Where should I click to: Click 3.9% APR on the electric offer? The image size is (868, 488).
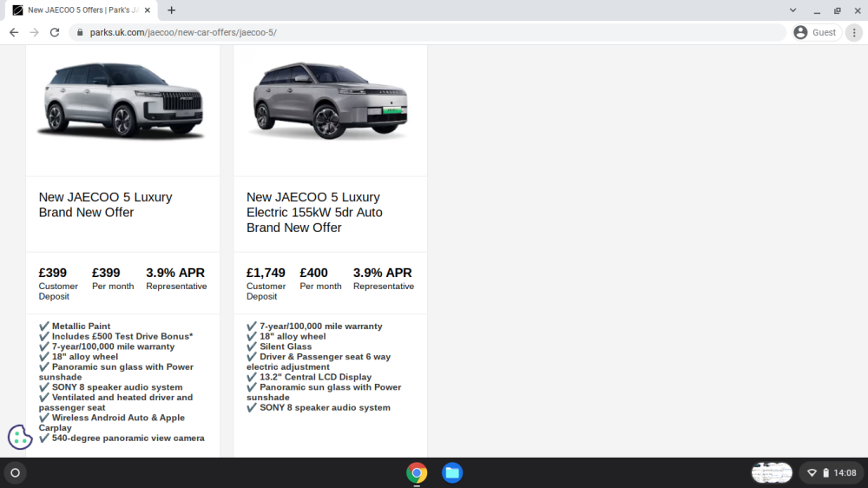[383, 273]
